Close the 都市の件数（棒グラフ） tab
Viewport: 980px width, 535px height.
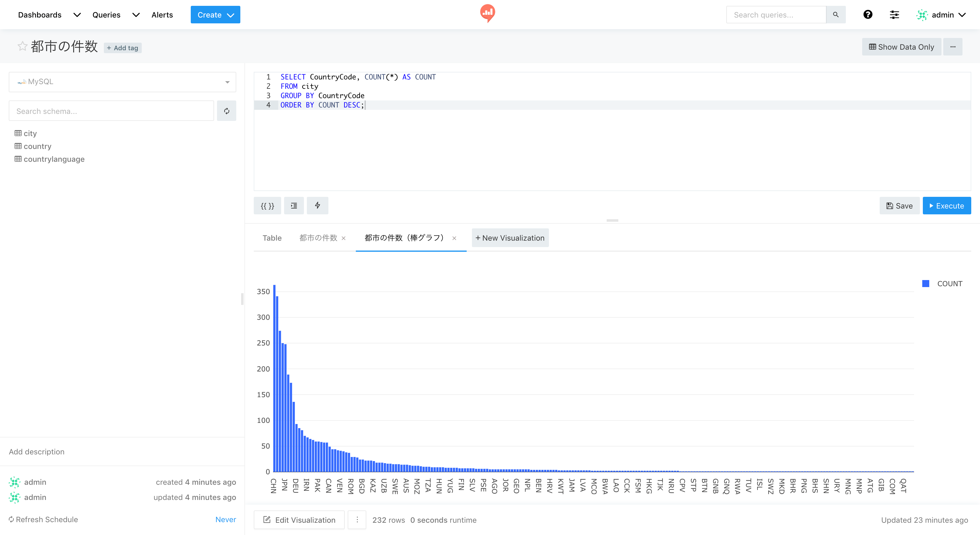pyautogui.click(x=454, y=238)
